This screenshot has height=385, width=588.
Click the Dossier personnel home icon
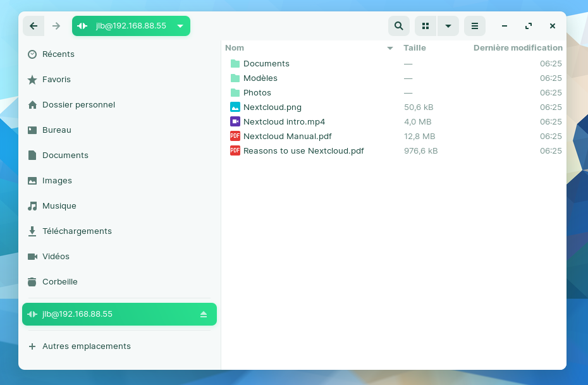click(32, 105)
